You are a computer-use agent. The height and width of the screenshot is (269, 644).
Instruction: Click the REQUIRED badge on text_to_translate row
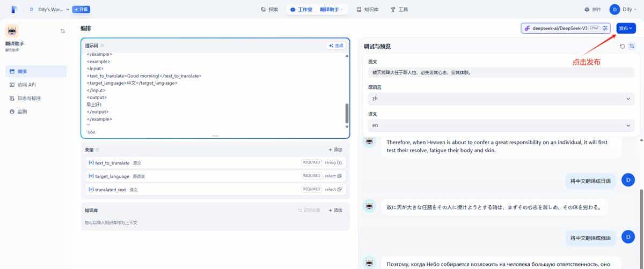tap(311, 162)
